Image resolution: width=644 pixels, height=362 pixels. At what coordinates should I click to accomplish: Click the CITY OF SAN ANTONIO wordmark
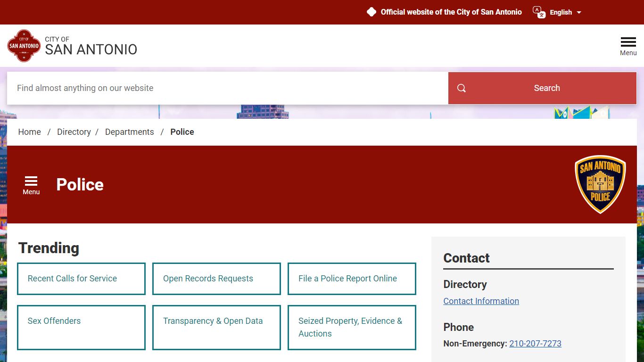(x=91, y=46)
